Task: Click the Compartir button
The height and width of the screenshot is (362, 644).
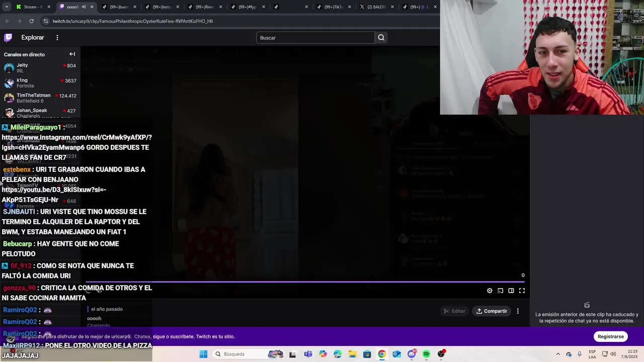Action: (492, 311)
